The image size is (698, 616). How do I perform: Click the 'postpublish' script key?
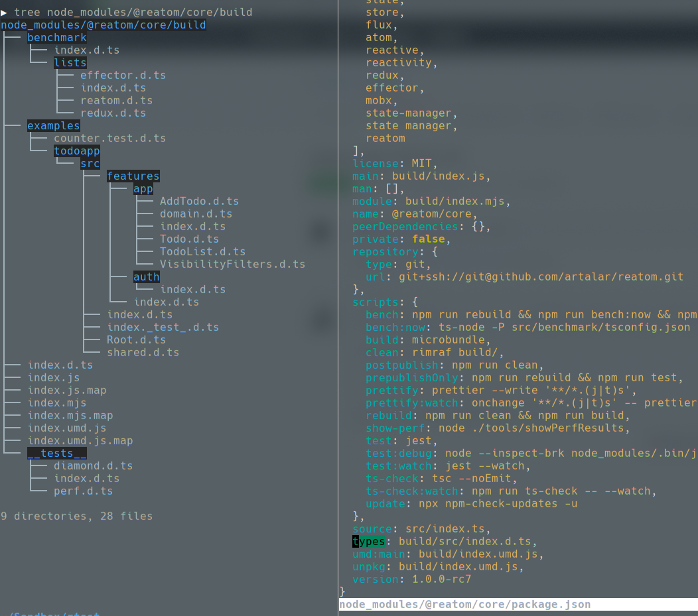[x=401, y=365]
